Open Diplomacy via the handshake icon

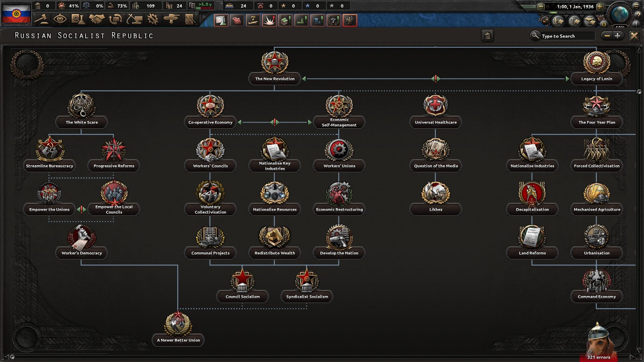(97, 19)
